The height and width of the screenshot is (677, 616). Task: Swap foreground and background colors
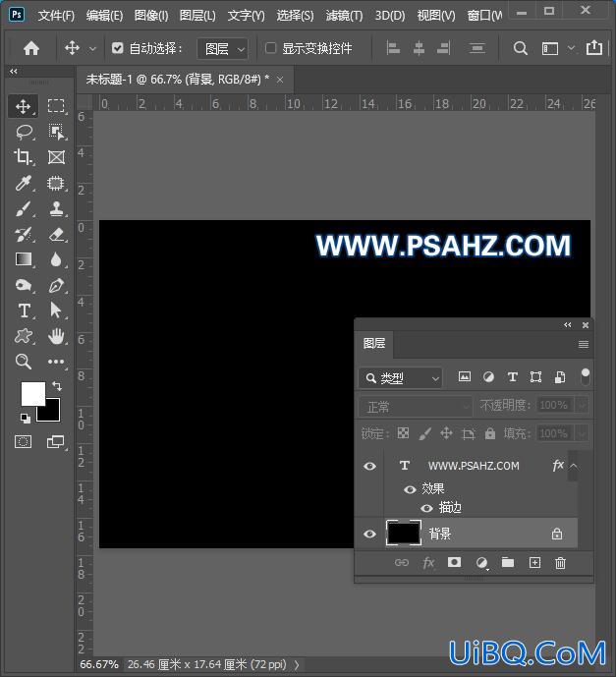click(57, 385)
